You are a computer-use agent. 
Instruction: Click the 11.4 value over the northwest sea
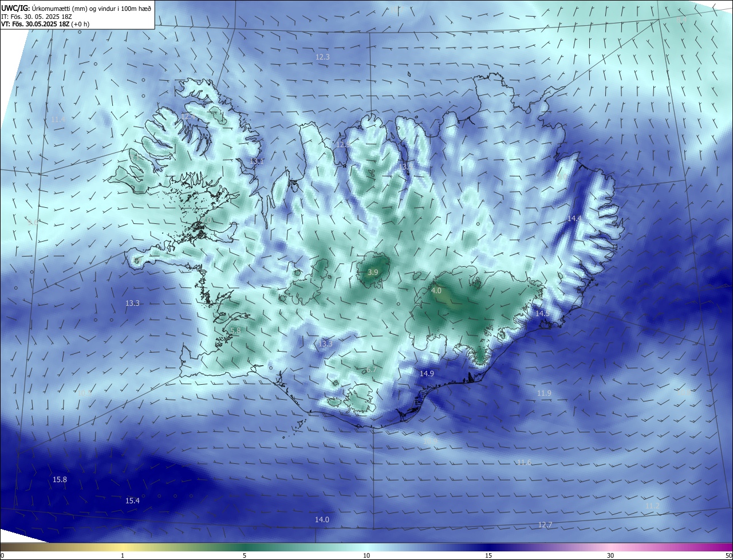coord(58,120)
